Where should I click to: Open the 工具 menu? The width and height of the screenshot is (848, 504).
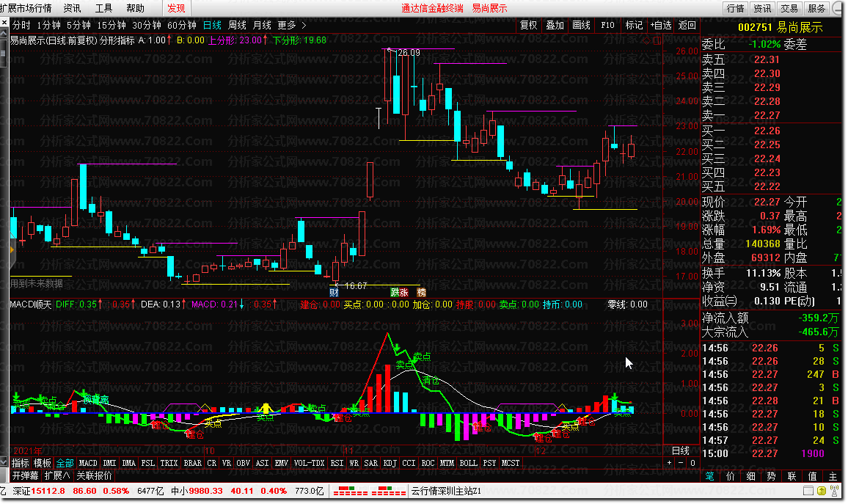[104, 8]
